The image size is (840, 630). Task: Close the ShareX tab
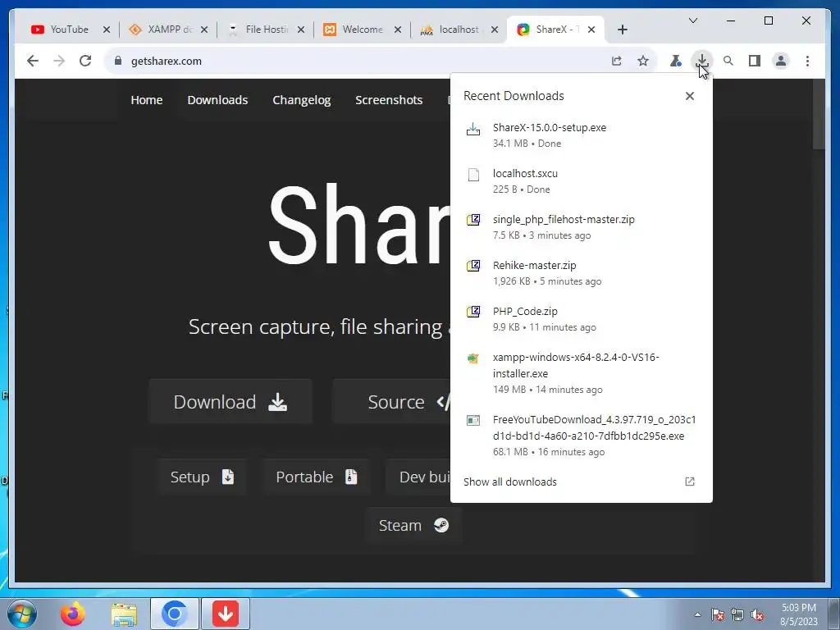[x=591, y=30]
